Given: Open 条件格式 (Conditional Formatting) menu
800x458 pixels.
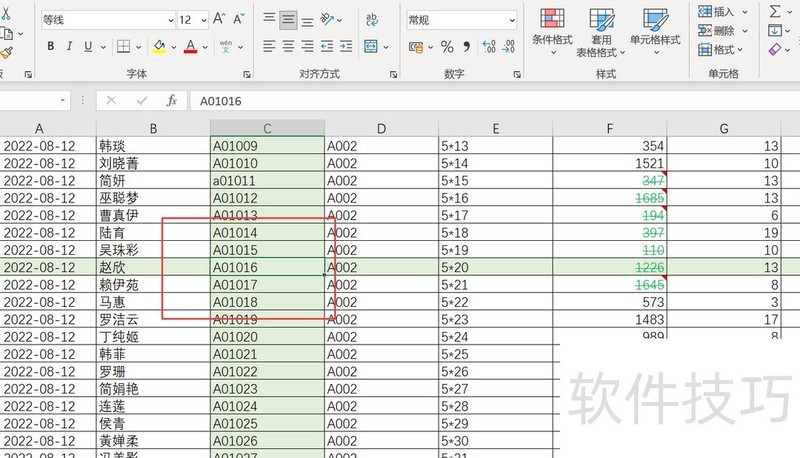Looking at the screenshot, I should click(x=552, y=32).
